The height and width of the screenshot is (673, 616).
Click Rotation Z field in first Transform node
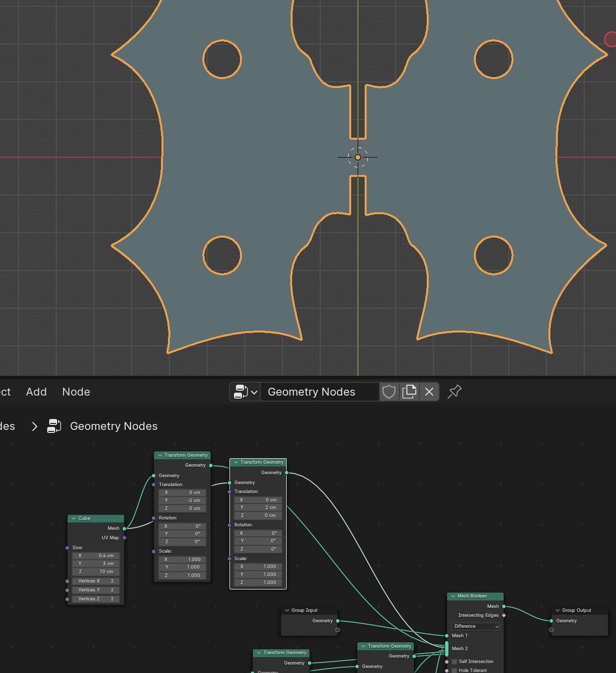pos(182,542)
